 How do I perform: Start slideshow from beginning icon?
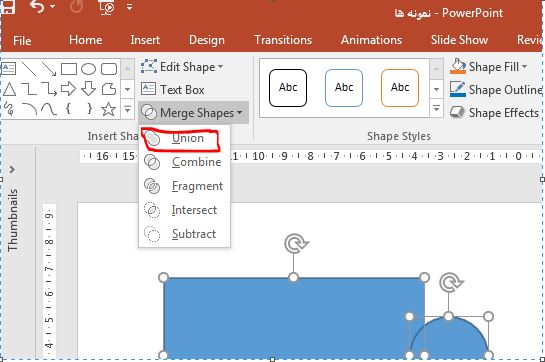tap(106, 7)
